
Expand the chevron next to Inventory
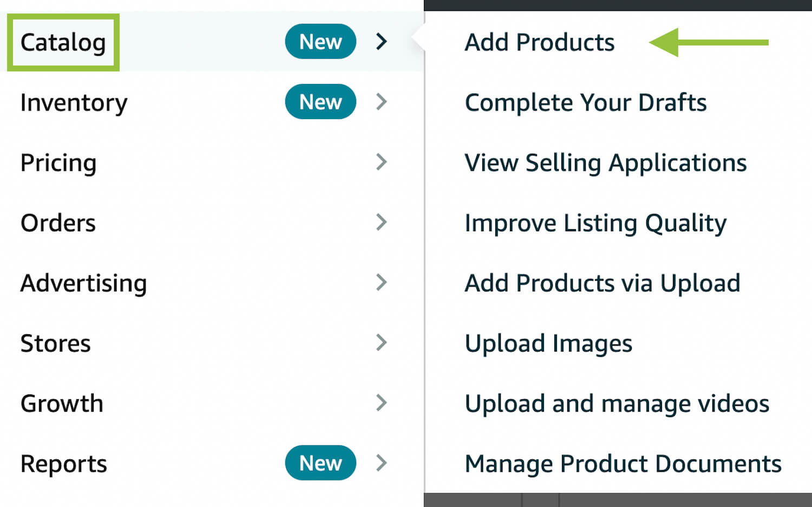pos(382,102)
